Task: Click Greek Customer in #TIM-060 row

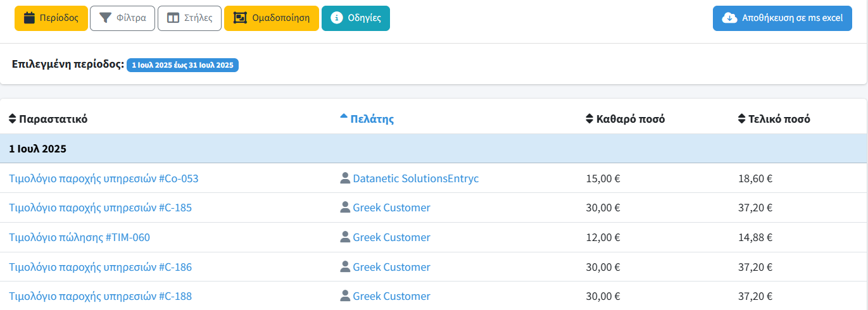Action: [391, 237]
